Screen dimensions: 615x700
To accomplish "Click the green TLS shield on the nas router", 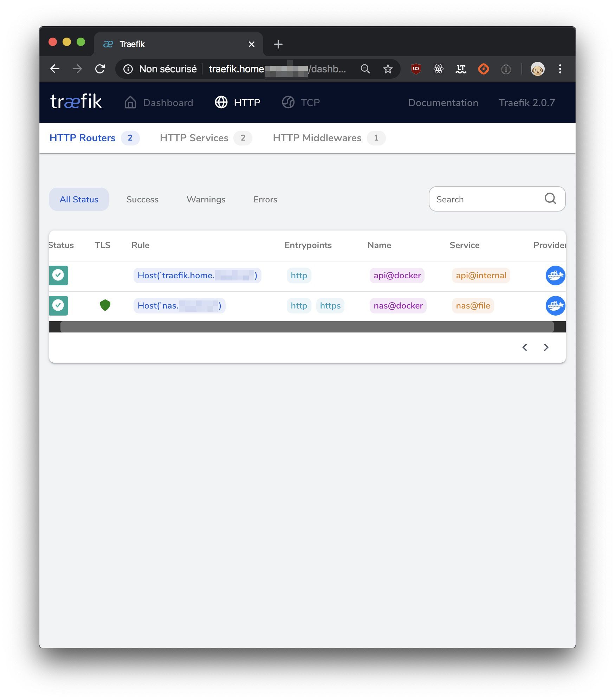I will [104, 305].
